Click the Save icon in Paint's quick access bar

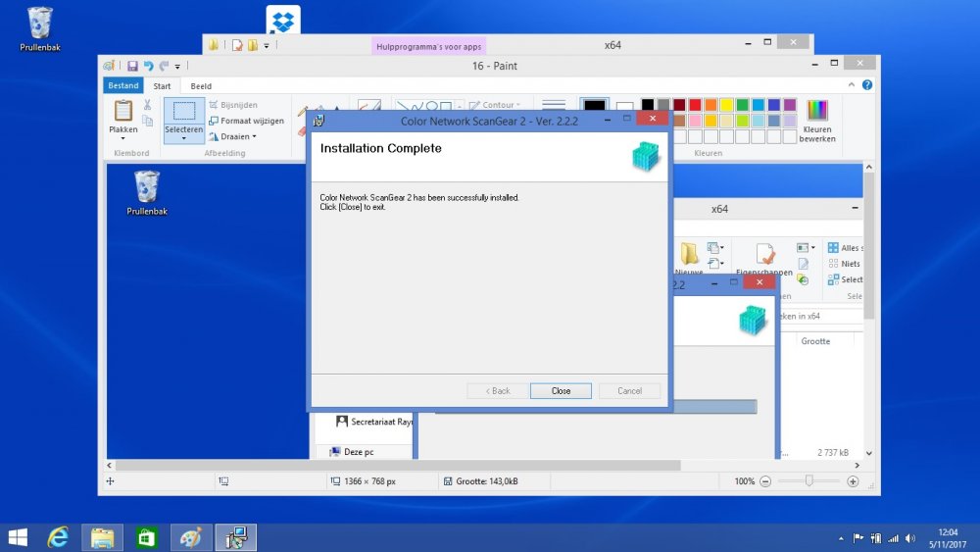pyautogui.click(x=130, y=66)
